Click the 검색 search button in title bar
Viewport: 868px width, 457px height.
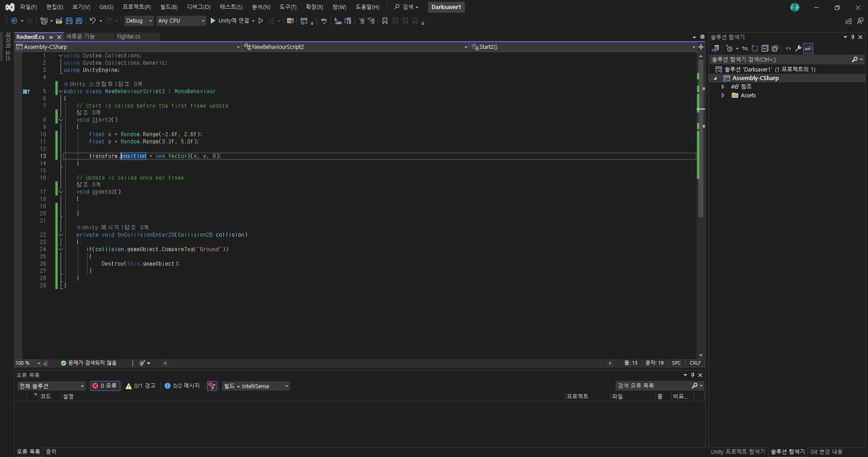406,7
